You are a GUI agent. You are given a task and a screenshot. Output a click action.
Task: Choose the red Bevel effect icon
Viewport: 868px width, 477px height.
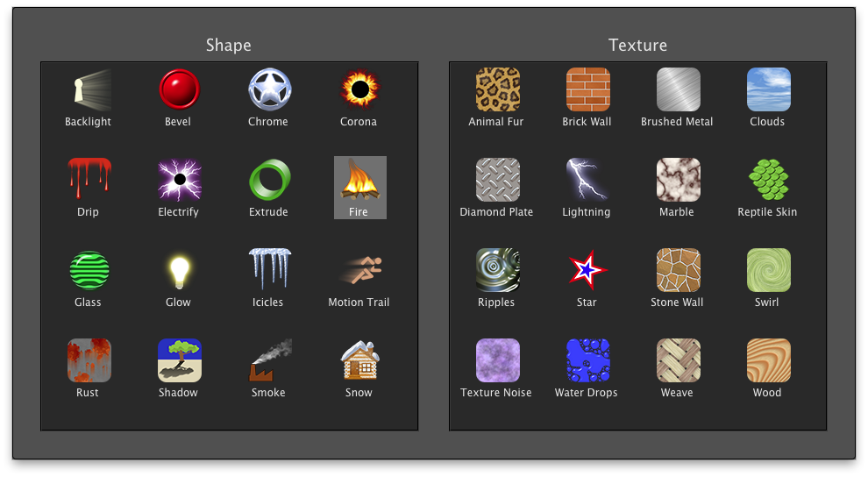(x=179, y=90)
